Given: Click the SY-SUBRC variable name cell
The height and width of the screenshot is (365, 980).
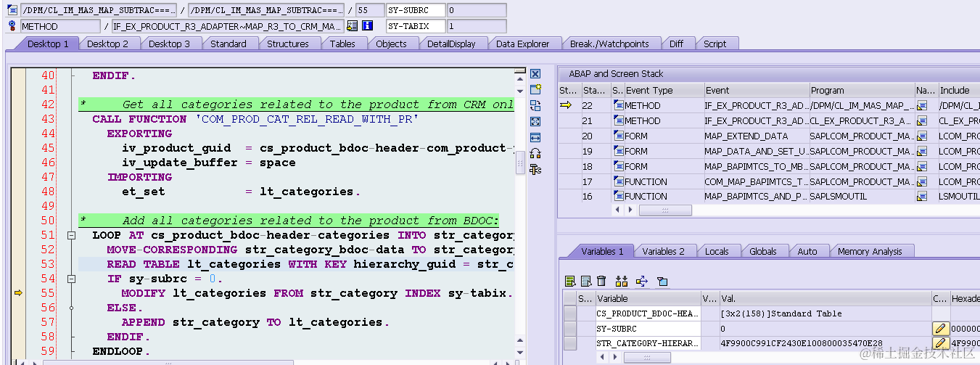Looking at the screenshot, I should tap(648, 329).
